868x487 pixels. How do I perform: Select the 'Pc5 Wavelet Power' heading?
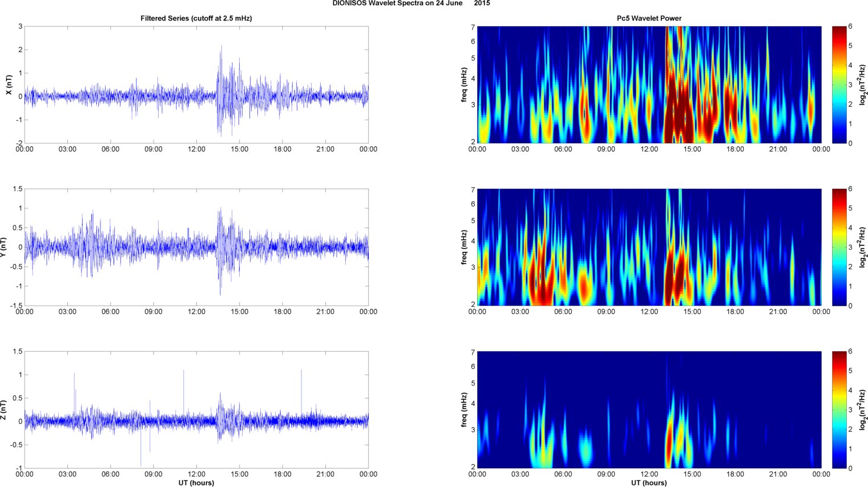[649, 18]
